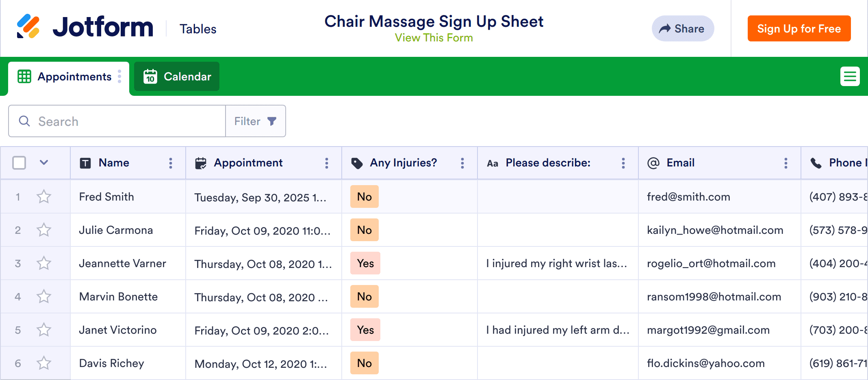Click the Jotform logo icon
The image size is (868, 380).
click(28, 26)
